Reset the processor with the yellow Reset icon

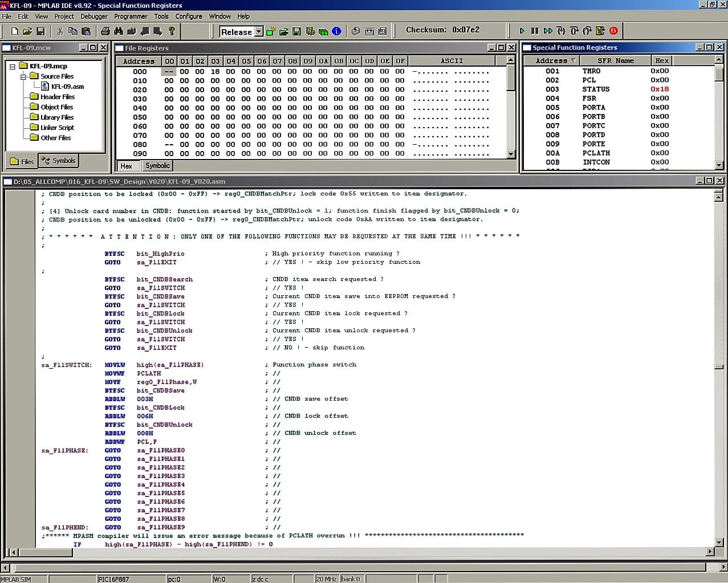600,31
